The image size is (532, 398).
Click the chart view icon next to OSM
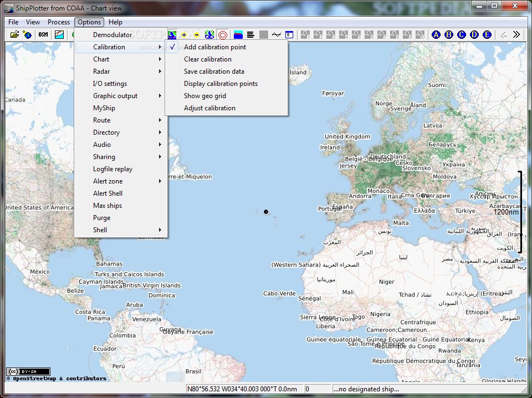[59, 34]
